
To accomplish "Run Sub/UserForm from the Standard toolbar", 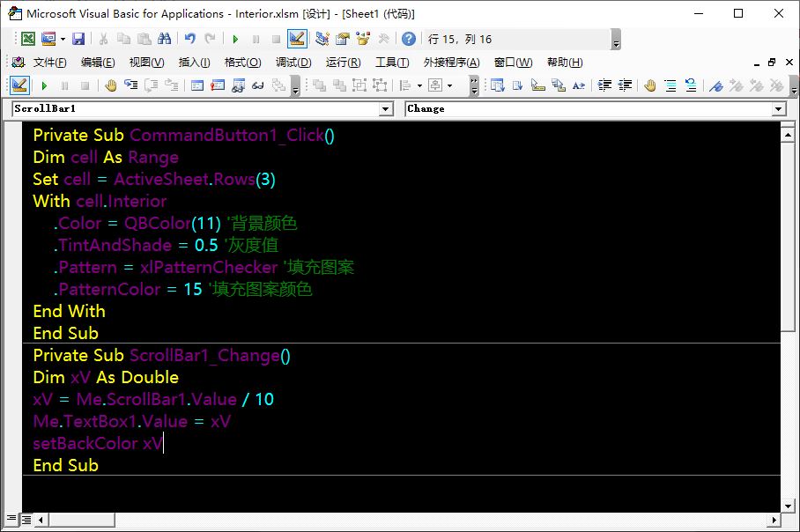I will (235, 39).
